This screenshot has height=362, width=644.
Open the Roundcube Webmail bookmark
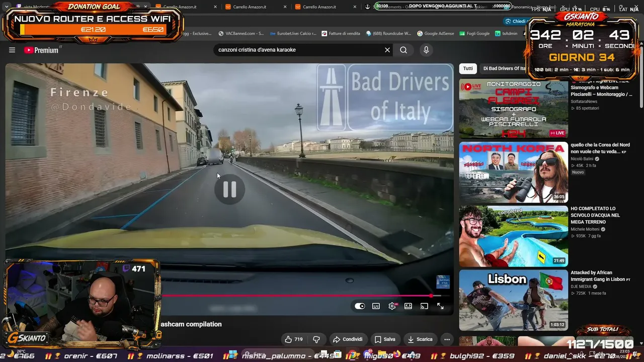point(388,34)
